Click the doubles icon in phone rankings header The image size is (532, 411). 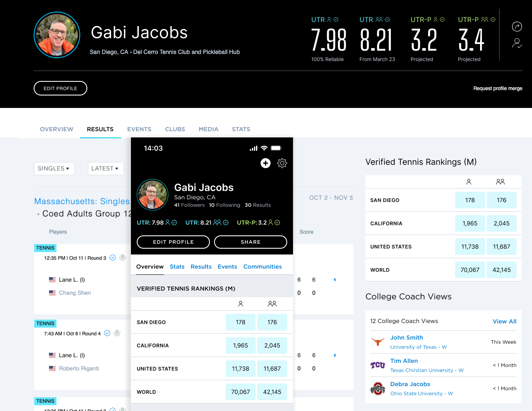tap(272, 304)
